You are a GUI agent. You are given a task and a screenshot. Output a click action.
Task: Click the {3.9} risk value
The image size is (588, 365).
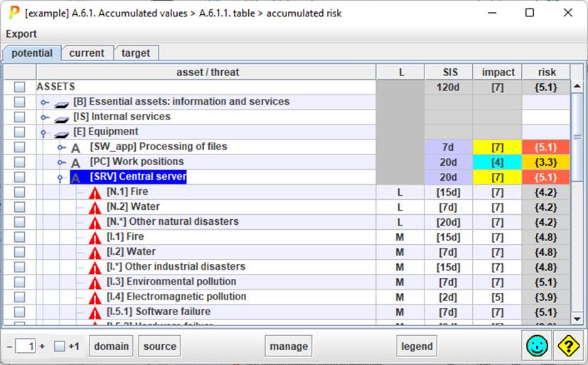coord(546,297)
